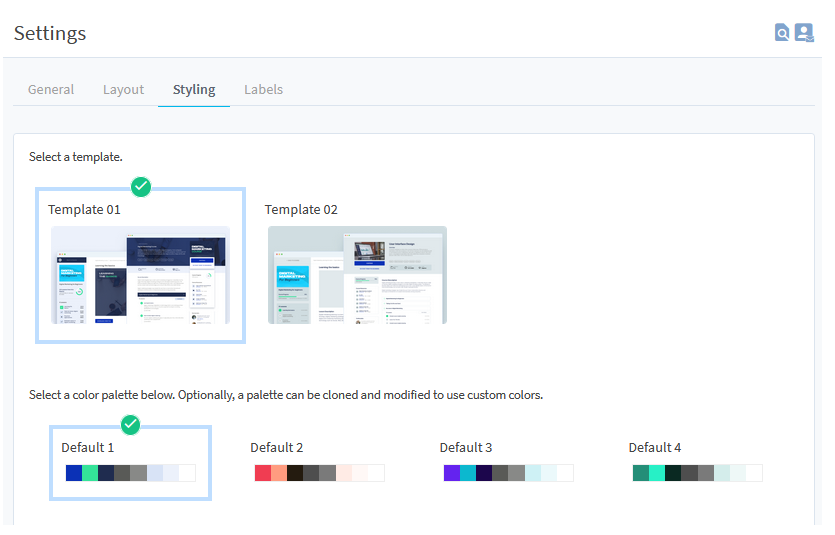Click the blue swatch in Default 1
Viewport: 835px width, 535px height.
74,473
